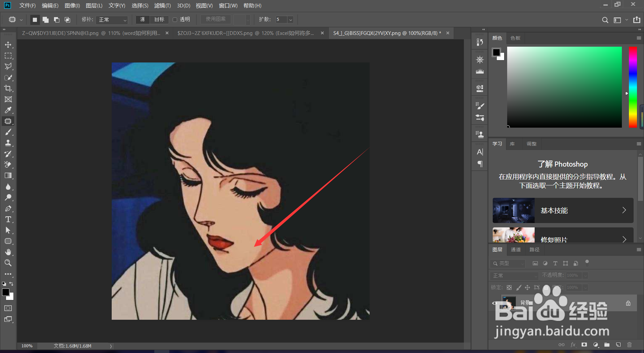Reset default foreground and background colors

click(x=4, y=284)
